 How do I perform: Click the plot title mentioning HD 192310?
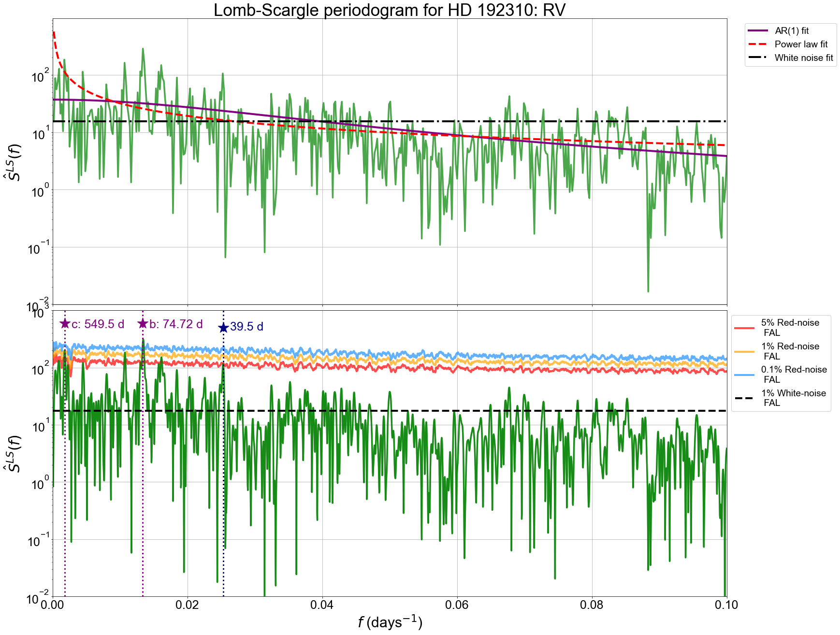coord(390,10)
